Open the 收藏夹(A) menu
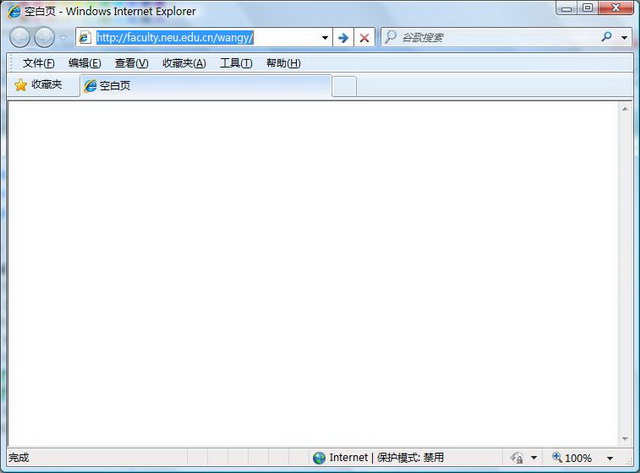 pos(184,63)
